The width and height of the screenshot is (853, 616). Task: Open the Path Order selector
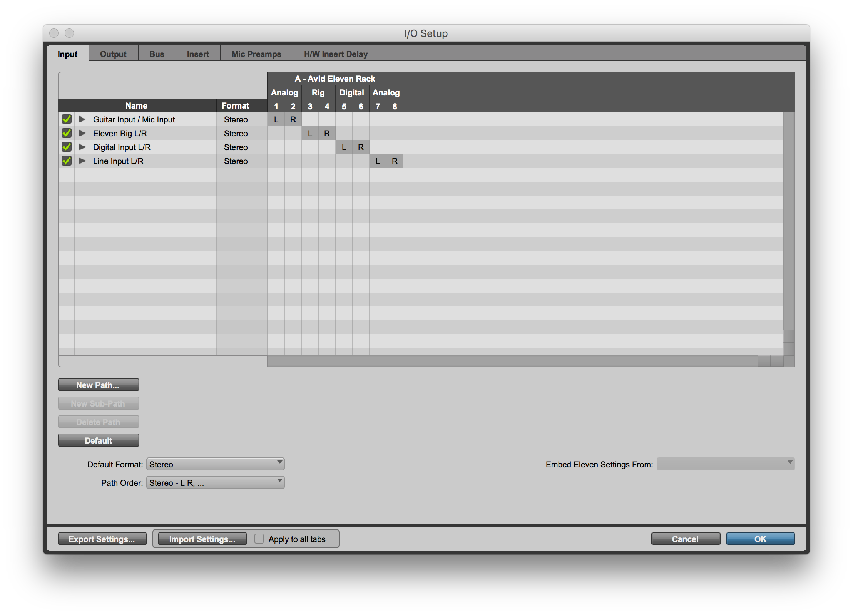tap(215, 482)
